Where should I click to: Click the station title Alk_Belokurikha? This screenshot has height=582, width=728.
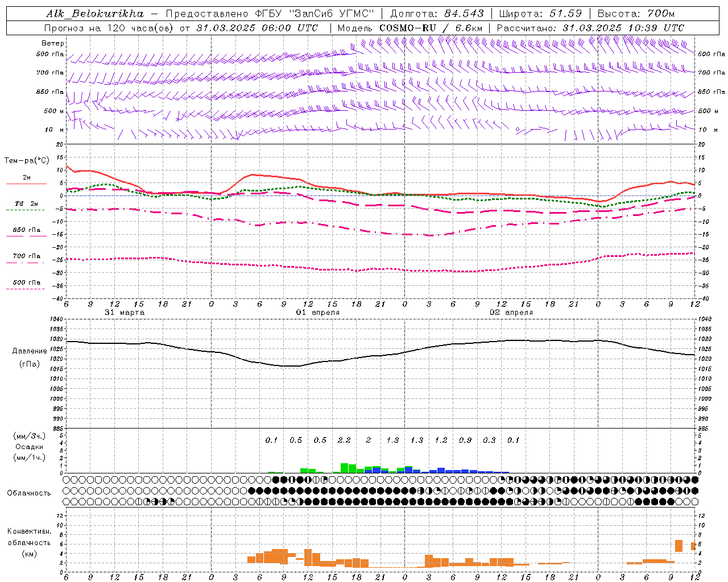[95, 13]
